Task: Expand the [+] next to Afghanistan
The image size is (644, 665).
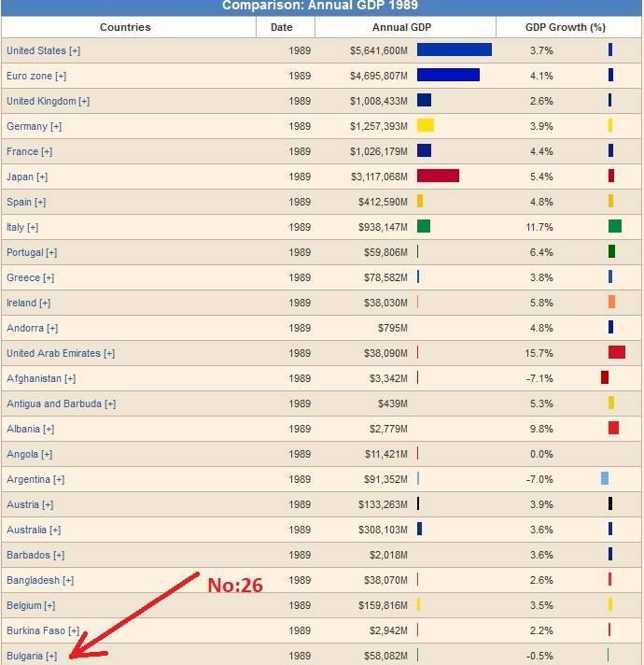Action: 70,378
